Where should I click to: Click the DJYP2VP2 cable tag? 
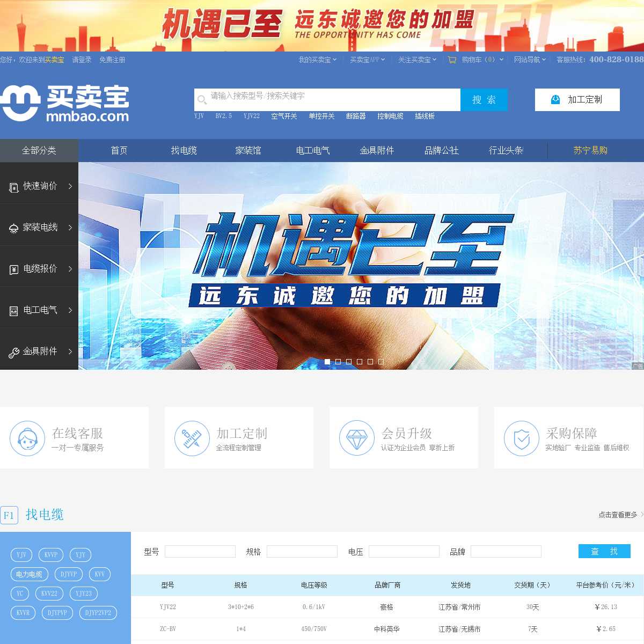click(x=98, y=613)
